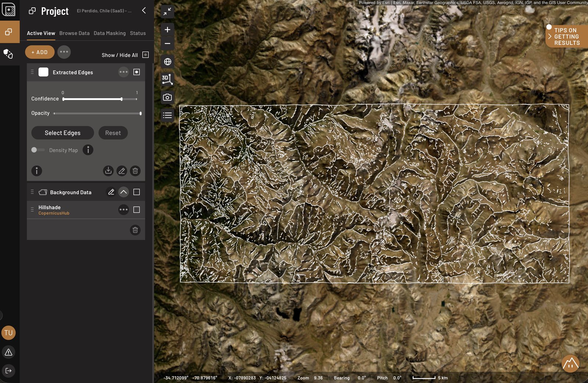
Task: Switch to the Browse Data tab
Action: [x=74, y=33]
